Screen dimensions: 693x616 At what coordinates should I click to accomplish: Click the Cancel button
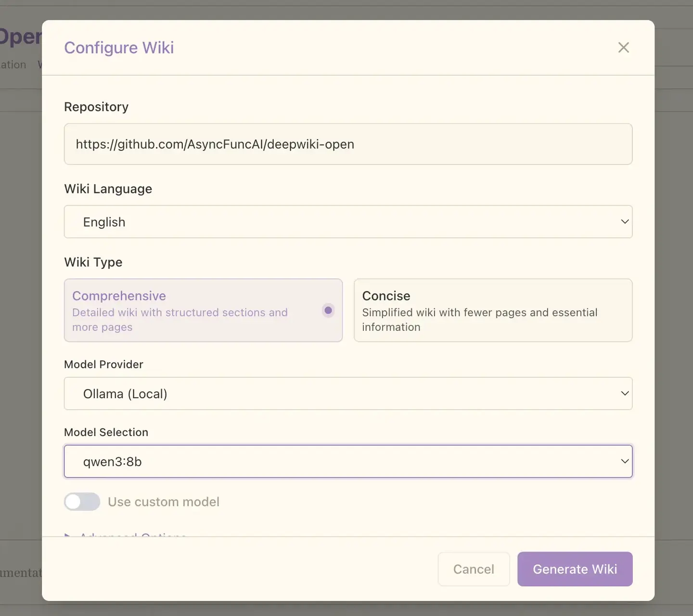point(474,569)
